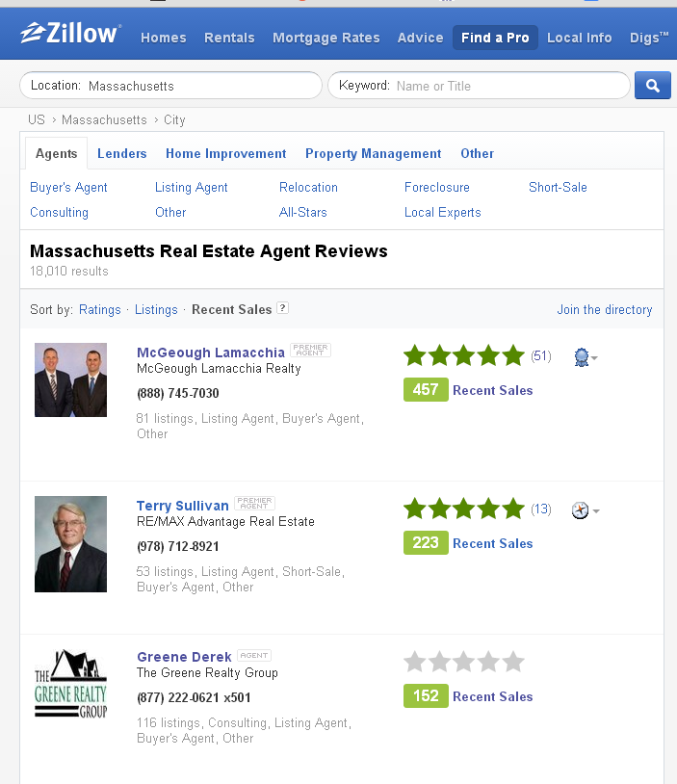The width and height of the screenshot is (677, 784).
Task: Click Terry Sullivan profile photo
Action: coord(70,544)
